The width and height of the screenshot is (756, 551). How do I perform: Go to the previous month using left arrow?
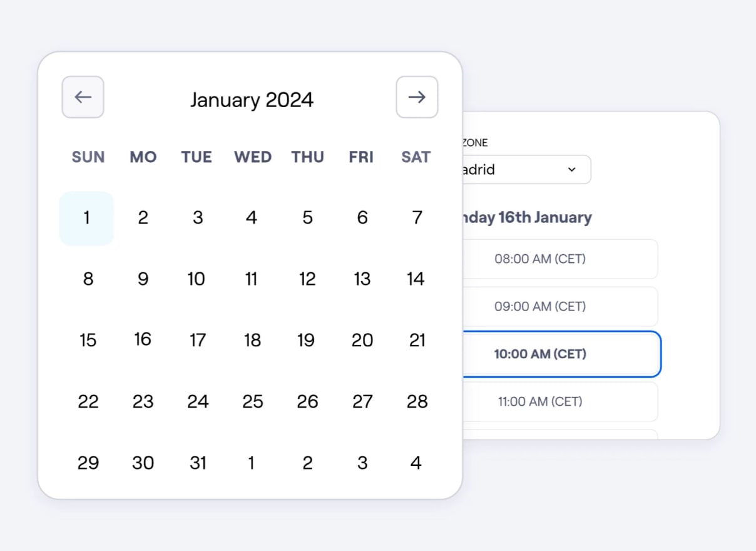[x=83, y=97]
